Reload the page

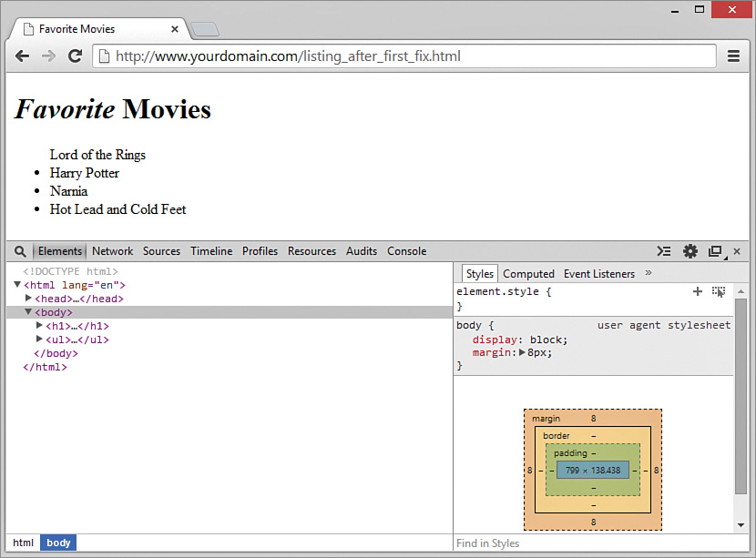pyautogui.click(x=76, y=56)
